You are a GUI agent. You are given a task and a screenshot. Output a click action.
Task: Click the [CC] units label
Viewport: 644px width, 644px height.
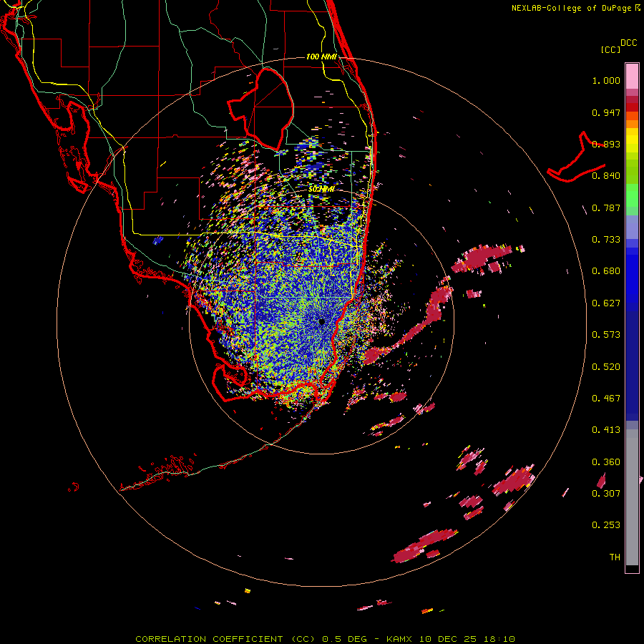(610, 49)
